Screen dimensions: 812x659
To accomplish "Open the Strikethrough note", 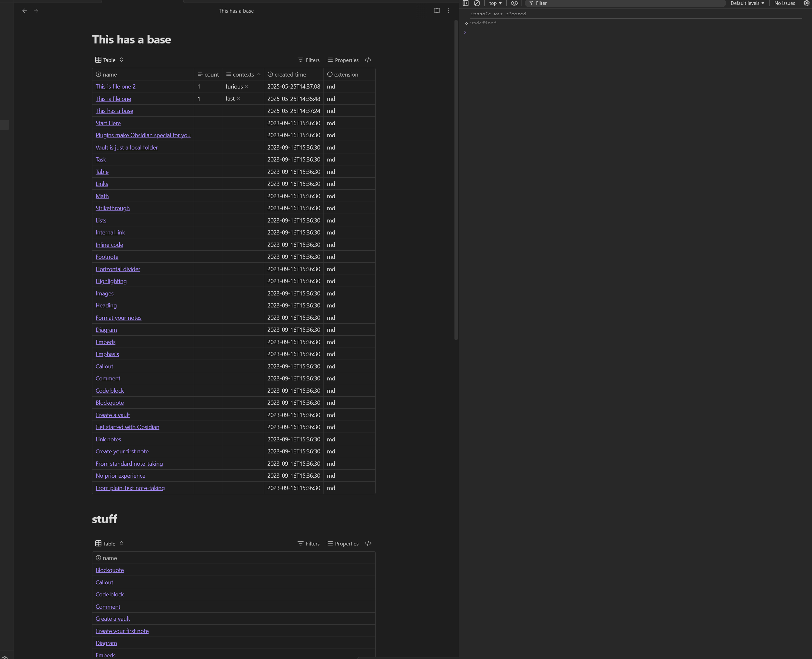I will (x=113, y=208).
